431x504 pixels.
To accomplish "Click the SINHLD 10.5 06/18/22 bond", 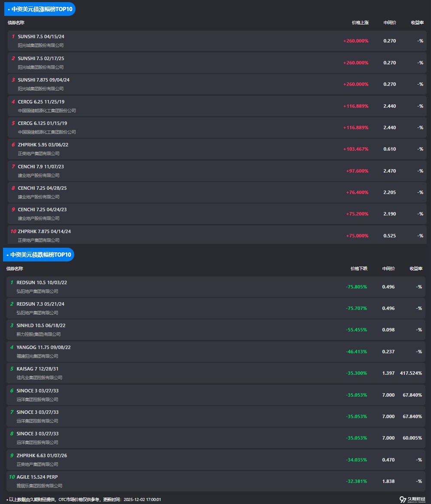I will pyautogui.click(x=41, y=325).
